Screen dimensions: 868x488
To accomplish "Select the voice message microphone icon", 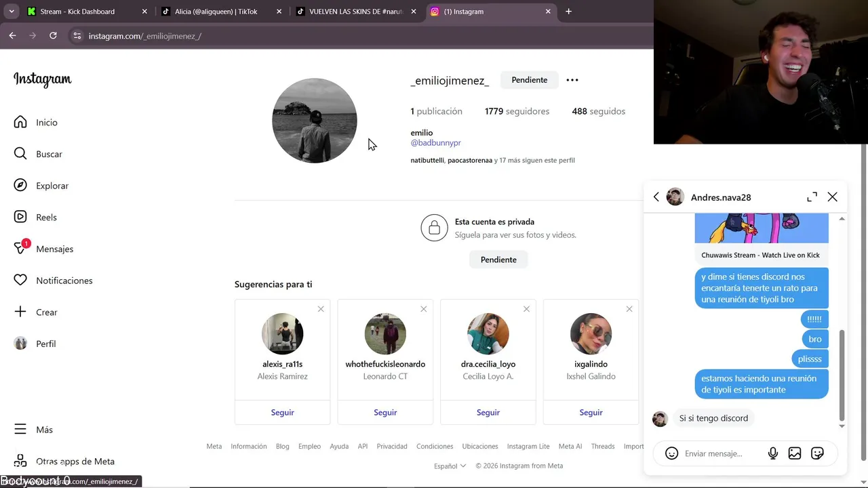I will tap(772, 453).
